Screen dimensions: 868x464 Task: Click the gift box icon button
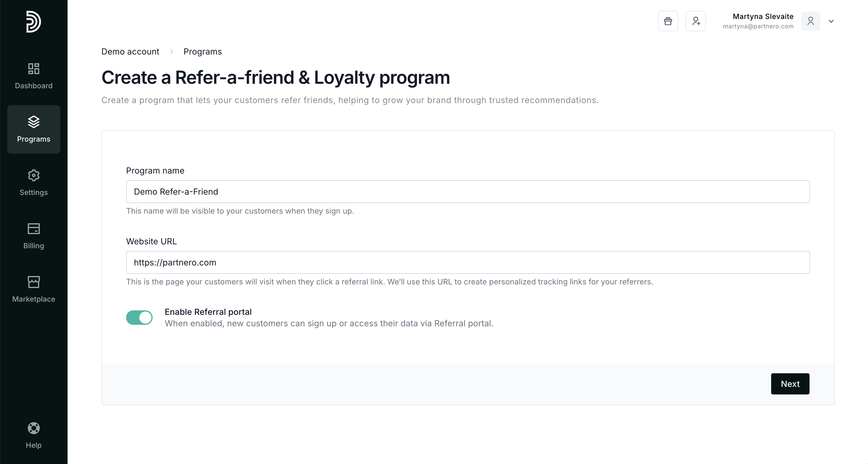(668, 21)
